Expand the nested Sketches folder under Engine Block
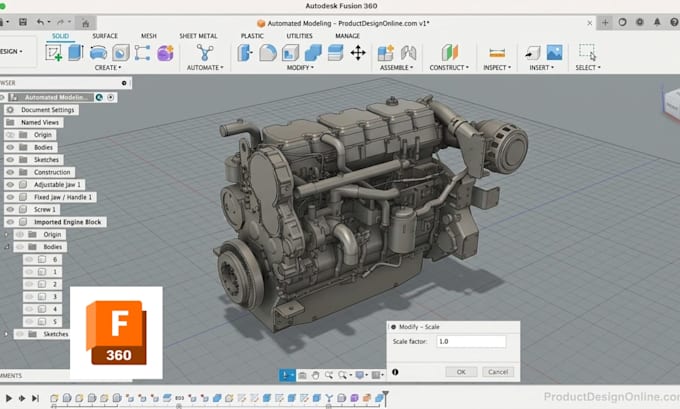Screen dimensions: 680x409 tap(6, 334)
